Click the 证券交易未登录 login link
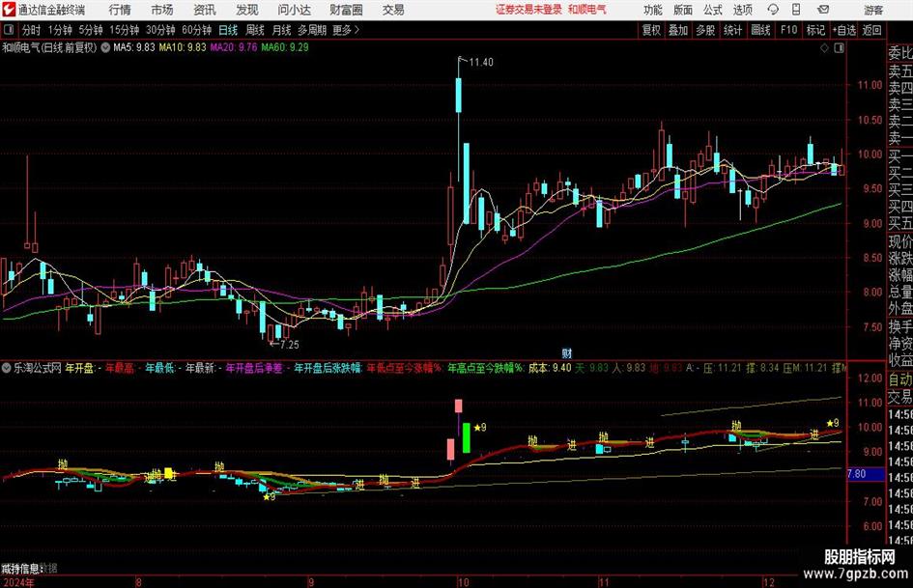The width and height of the screenshot is (913, 588). coord(528,10)
